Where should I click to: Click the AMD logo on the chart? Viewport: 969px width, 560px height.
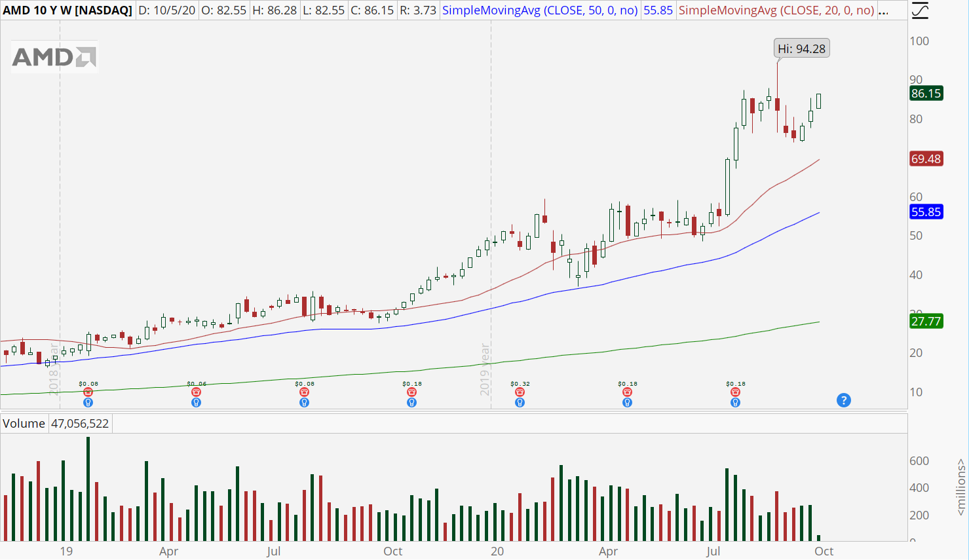54,57
